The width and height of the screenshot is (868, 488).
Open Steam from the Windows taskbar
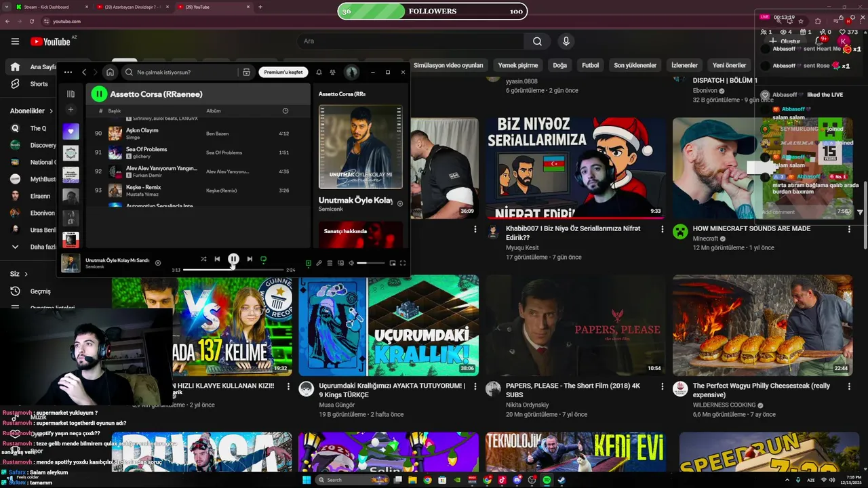click(561, 480)
